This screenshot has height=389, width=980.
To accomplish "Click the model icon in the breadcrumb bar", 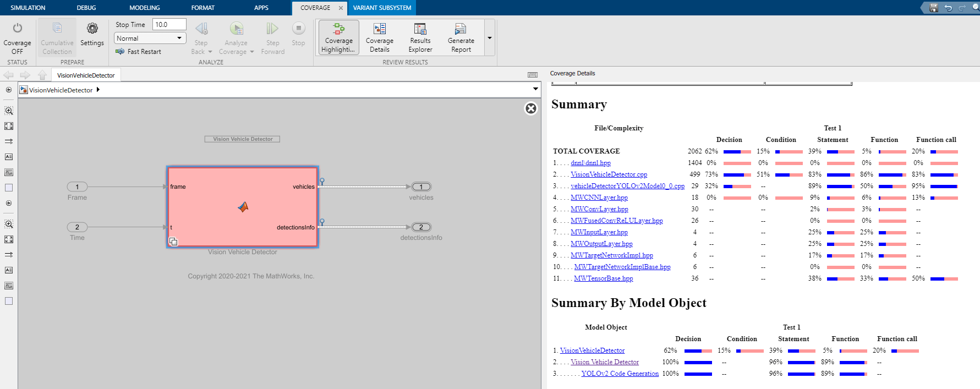I will coord(24,90).
